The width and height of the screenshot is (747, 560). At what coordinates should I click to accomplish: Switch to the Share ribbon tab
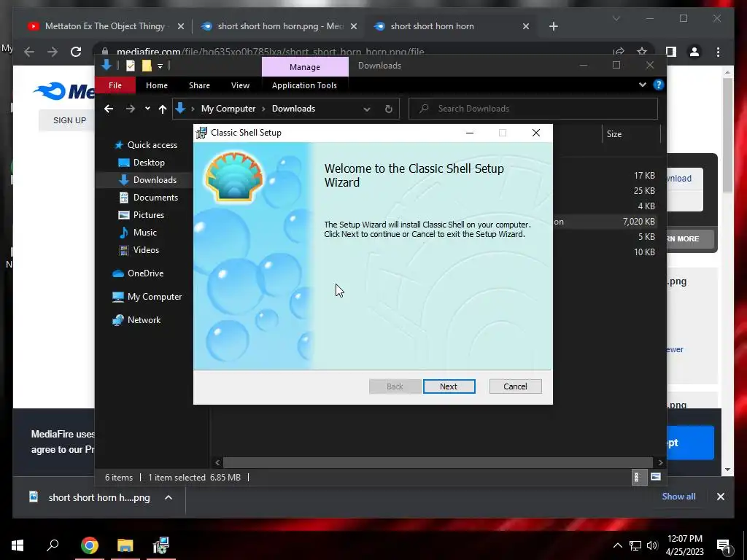(199, 85)
